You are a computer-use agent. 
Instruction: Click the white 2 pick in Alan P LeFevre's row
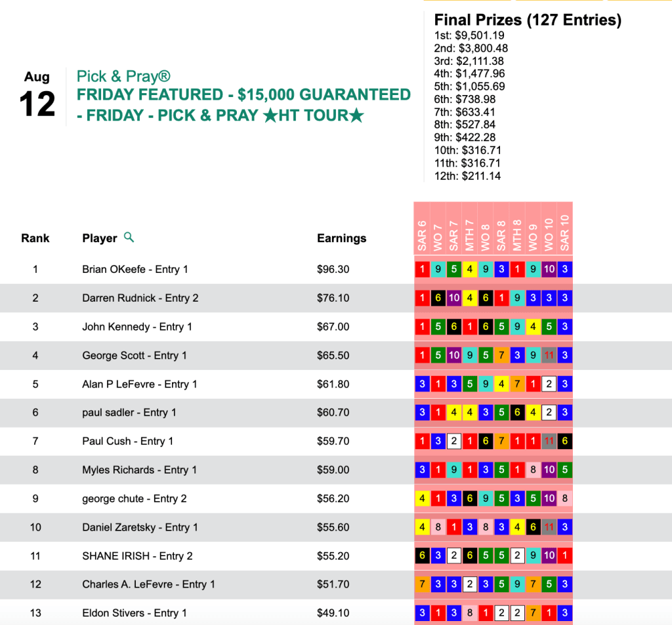[x=549, y=384]
